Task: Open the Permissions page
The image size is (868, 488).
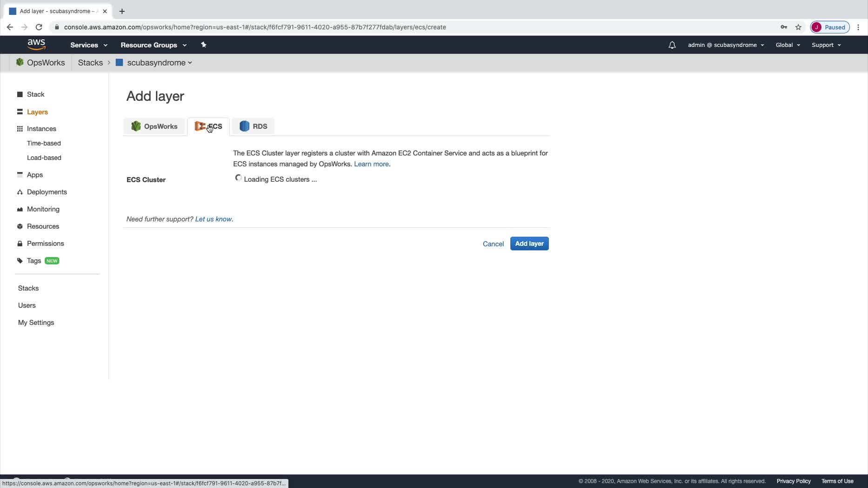Action: tap(46, 244)
